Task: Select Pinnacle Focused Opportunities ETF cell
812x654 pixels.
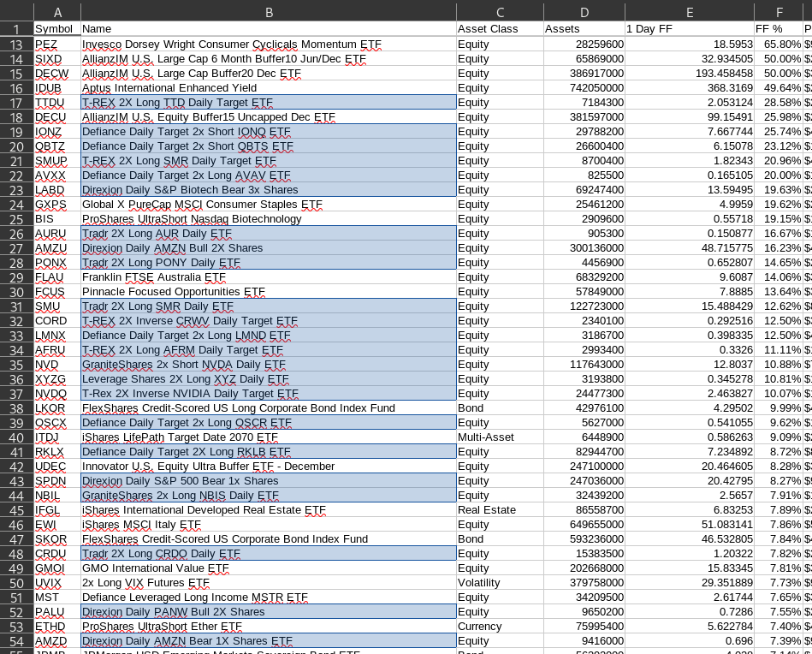Action: pos(269,292)
